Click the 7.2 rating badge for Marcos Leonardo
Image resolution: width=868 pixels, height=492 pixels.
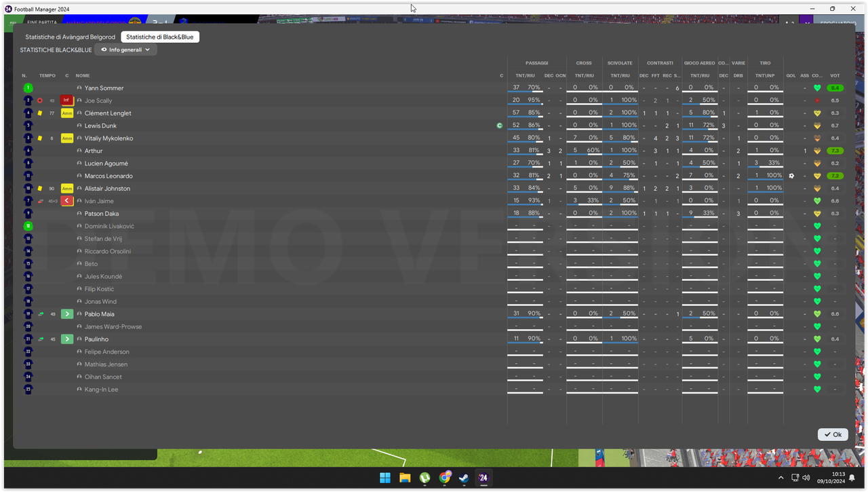[835, 176]
